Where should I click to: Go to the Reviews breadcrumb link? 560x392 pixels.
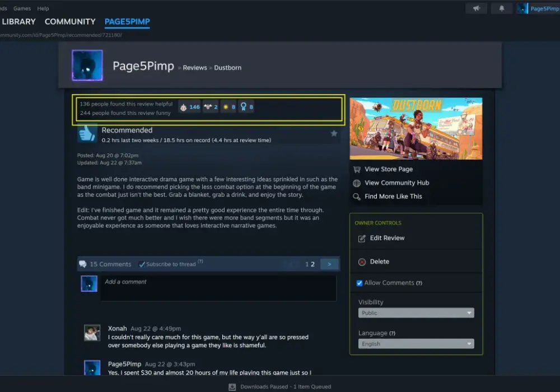195,68
